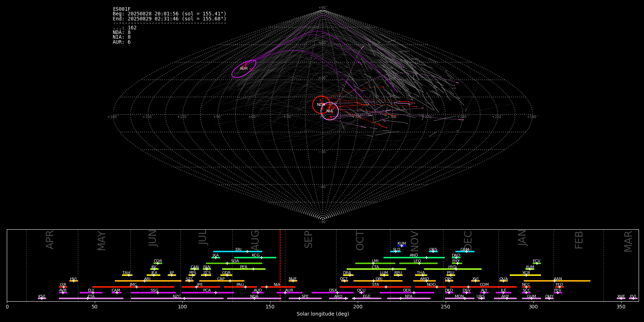The image size is (644, 322).
Task: Click the '...: 162' sporadic count line
Action: tap(125, 28)
